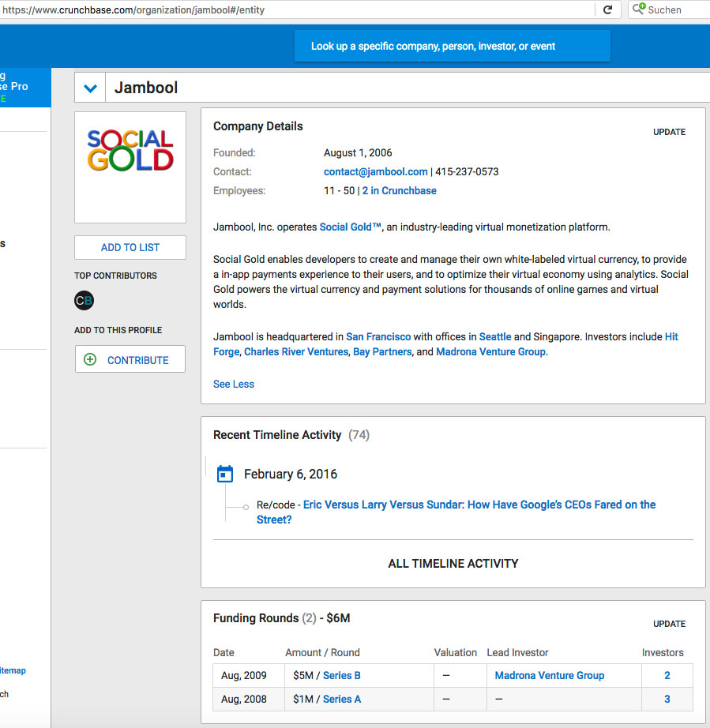Click the browser URL address bar
This screenshot has height=728, width=710.
tap(297, 9)
